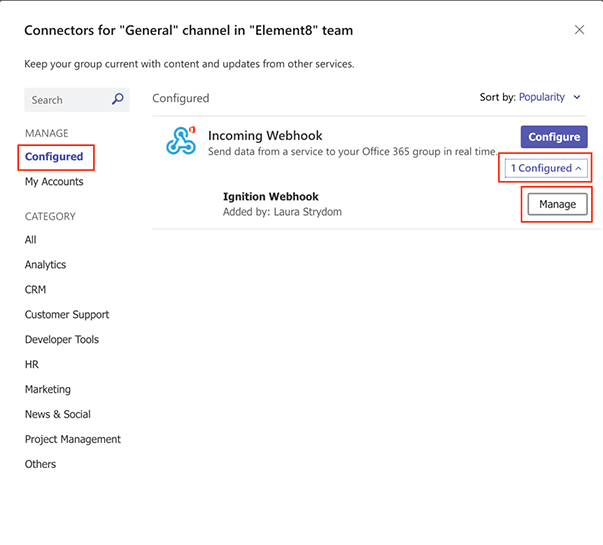The image size is (603, 545).
Task: Select the Marketing category
Action: tap(48, 389)
